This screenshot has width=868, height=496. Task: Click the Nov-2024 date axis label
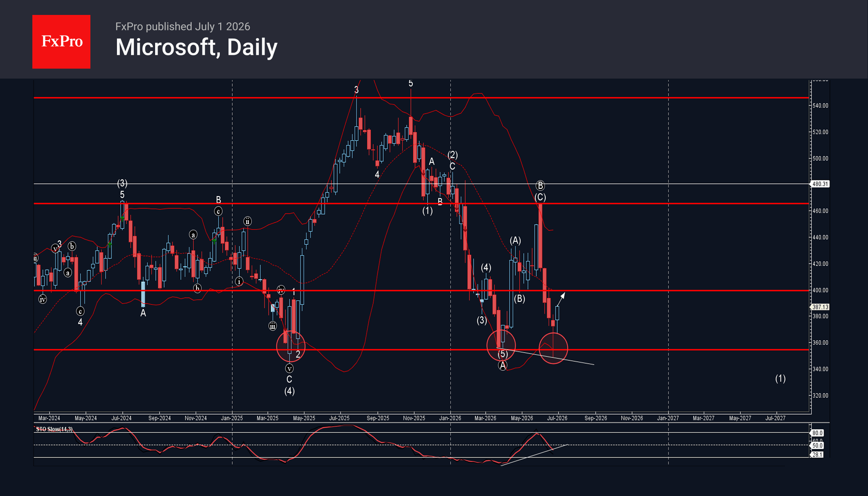pos(195,418)
